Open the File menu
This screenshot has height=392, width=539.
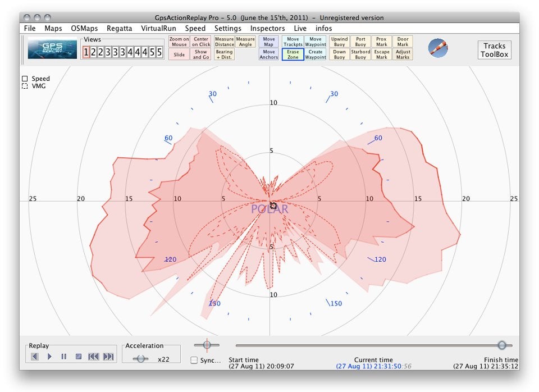click(30, 28)
